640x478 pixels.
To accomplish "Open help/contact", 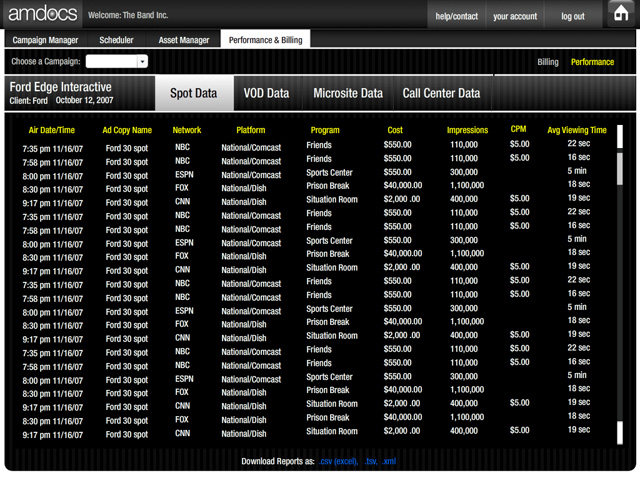I will [456, 16].
